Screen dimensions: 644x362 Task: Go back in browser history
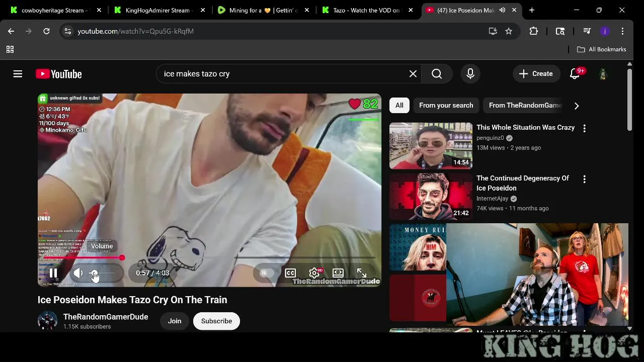[x=11, y=31]
